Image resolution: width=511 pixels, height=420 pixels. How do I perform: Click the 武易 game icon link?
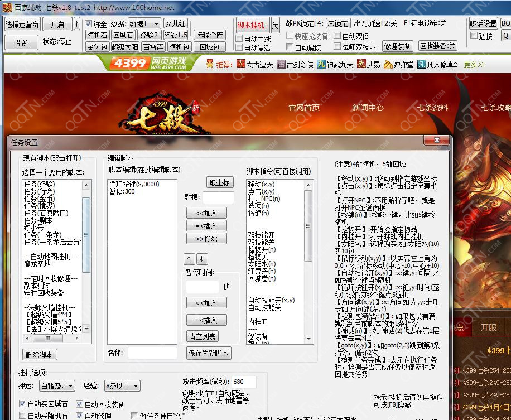(x=361, y=64)
